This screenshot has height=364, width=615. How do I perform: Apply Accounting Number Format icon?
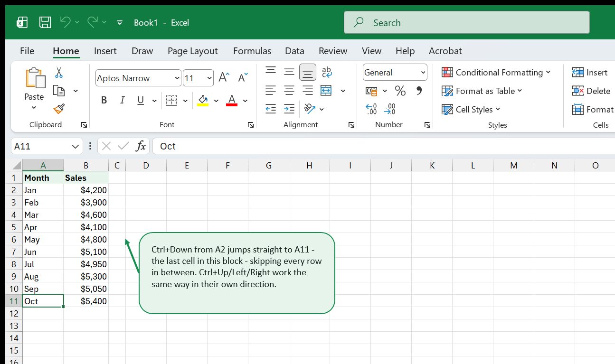click(371, 91)
